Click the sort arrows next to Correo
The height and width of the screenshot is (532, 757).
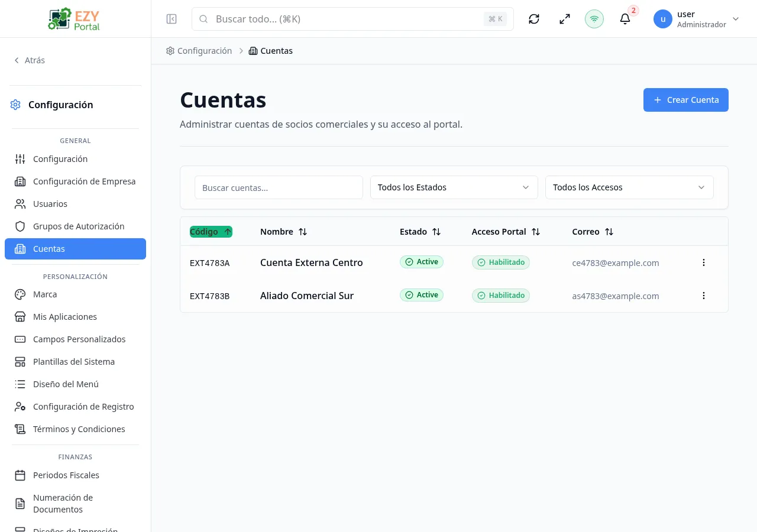coord(609,232)
